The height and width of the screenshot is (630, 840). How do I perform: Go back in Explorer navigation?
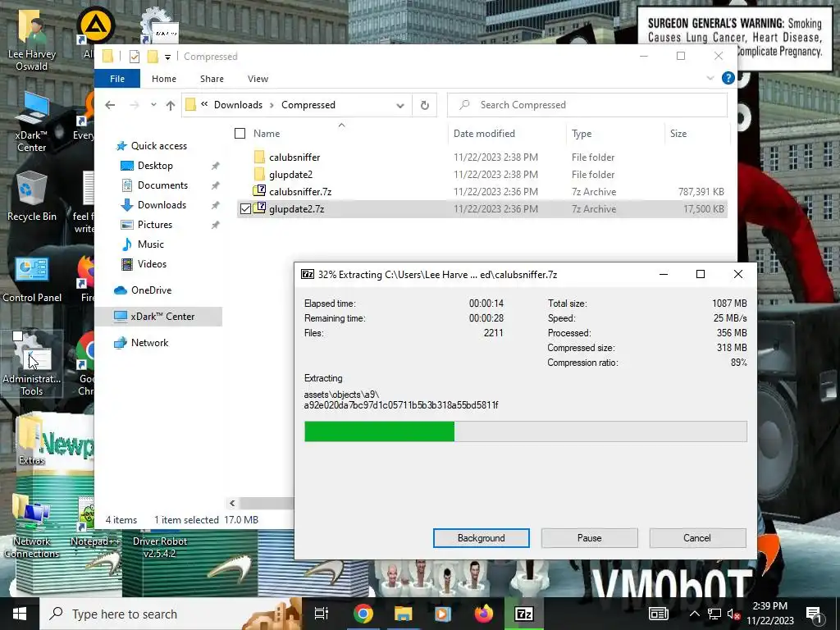(x=110, y=105)
